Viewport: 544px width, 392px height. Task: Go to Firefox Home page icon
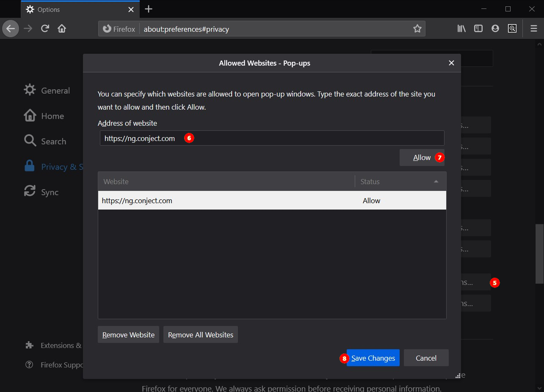62,29
